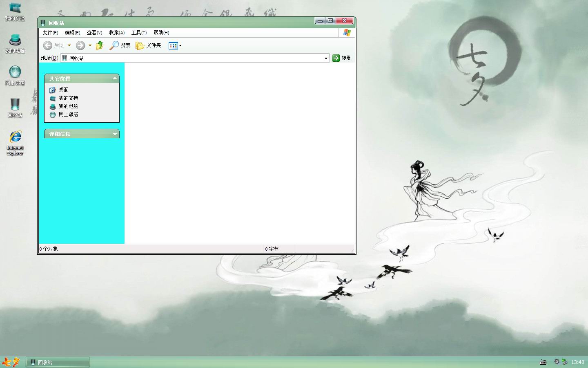Click the status bar text 0 个对象
Image resolution: width=588 pixels, height=368 pixels.
tap(49, 249)
